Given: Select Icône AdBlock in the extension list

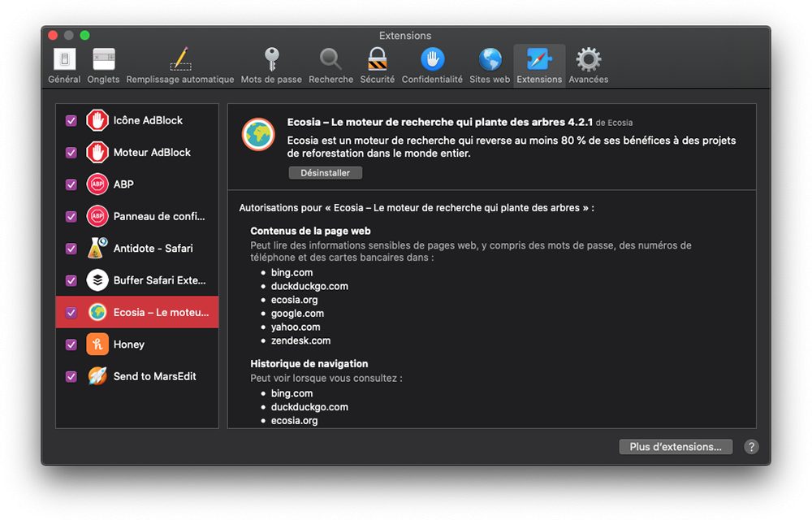Looking at the screenshot, I should point(148,120).
